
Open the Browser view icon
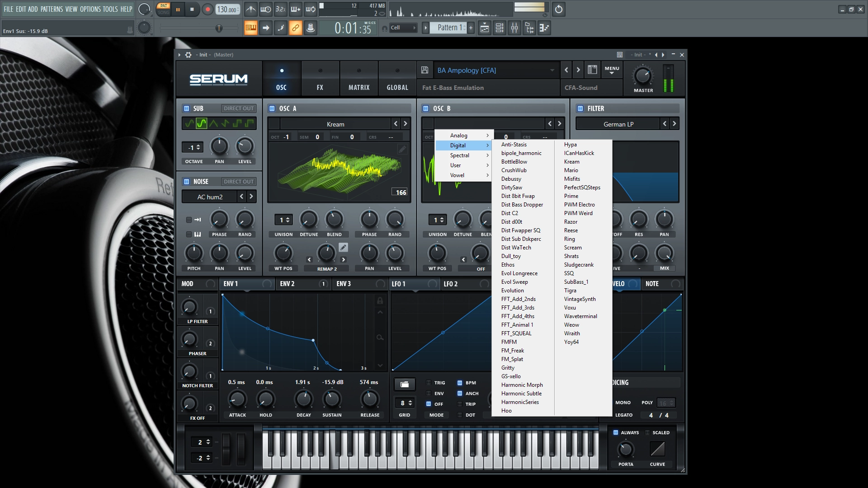[x=529, y=28]
